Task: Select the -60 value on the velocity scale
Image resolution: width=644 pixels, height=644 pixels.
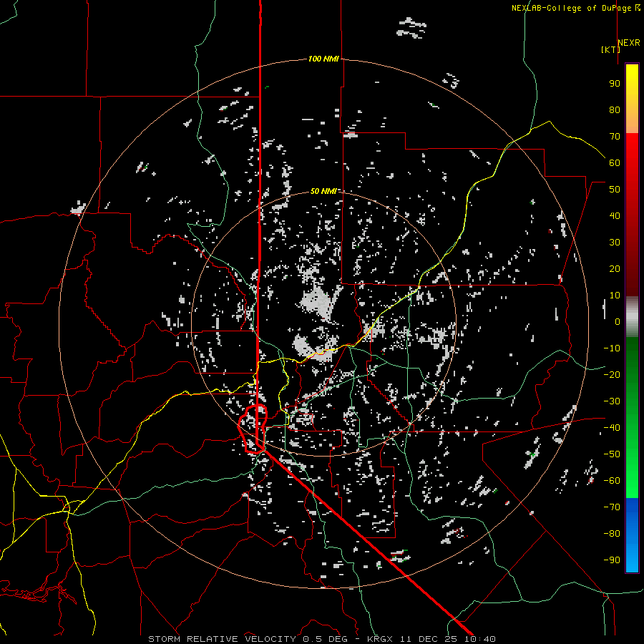Action: click(612, 481)
